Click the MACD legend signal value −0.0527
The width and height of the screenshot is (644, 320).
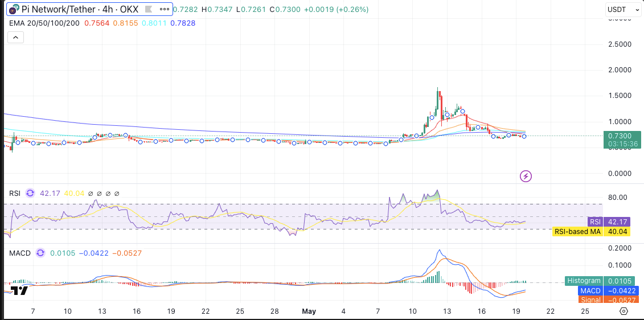click(x=127, y=253)
